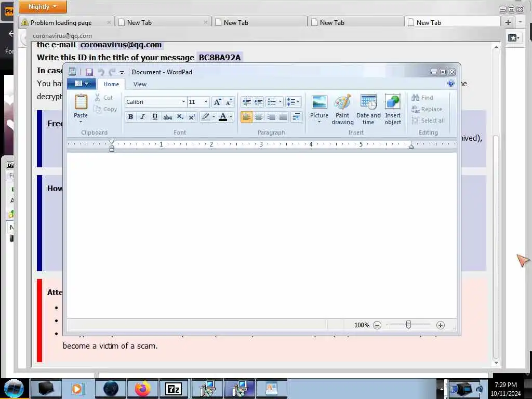The image size is (532, 399).
Task: Click the Cut scissors button
Action: click(104, 98)
